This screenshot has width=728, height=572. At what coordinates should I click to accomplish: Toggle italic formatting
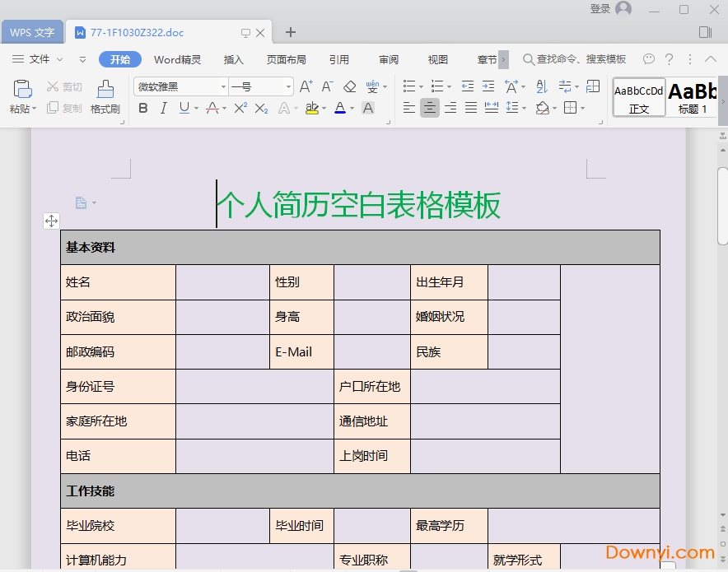163,108
